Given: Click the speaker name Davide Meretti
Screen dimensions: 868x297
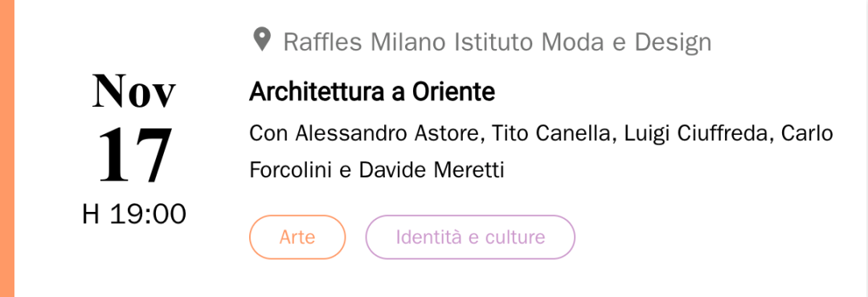Looking at the screenshot, I should coord(432,170).
